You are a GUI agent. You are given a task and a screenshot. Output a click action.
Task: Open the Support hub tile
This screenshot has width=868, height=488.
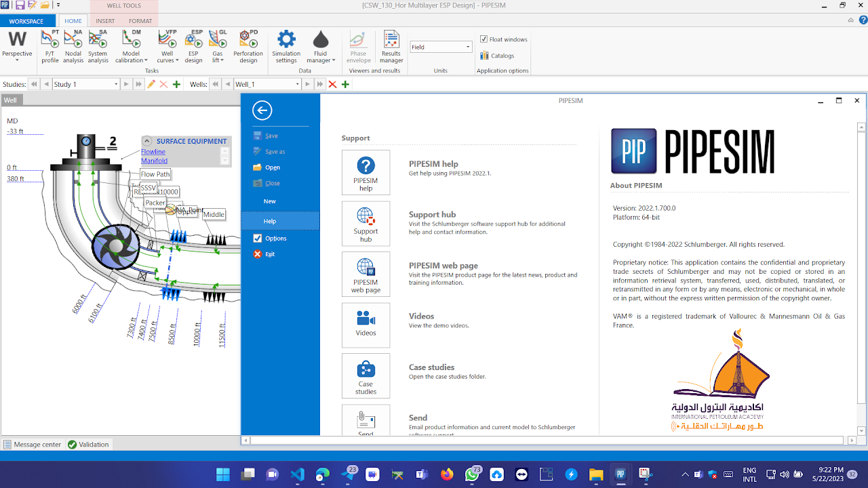pyautogui.click(x=366, y=223)
